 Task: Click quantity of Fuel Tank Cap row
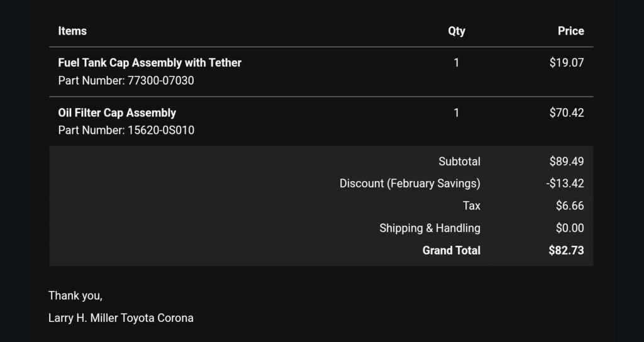tap(457, 63)
